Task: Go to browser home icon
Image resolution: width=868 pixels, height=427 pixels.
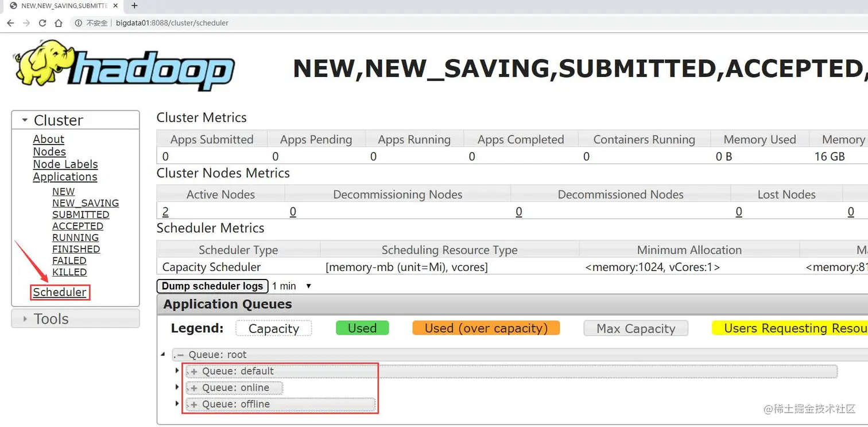Action: point(59,23)
